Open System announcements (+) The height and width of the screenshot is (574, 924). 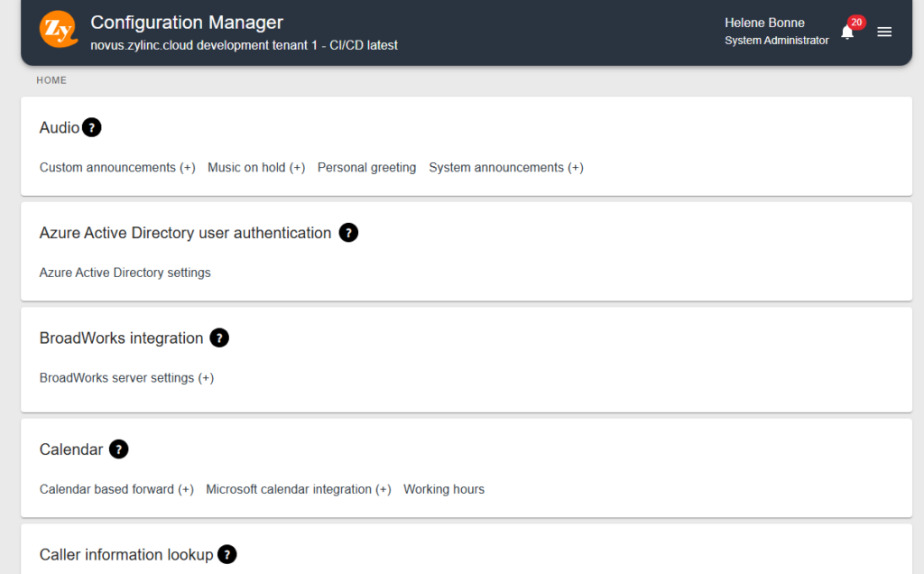pos(506,167)
